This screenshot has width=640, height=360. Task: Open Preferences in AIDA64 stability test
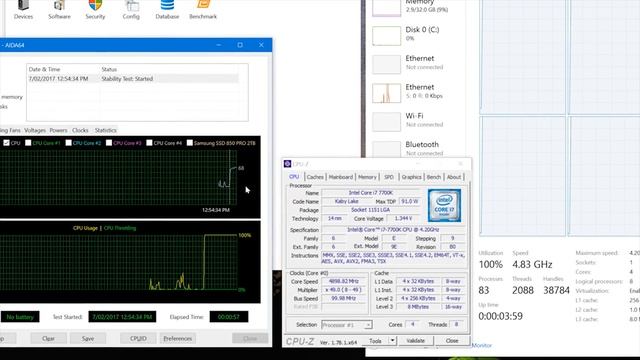178,338
